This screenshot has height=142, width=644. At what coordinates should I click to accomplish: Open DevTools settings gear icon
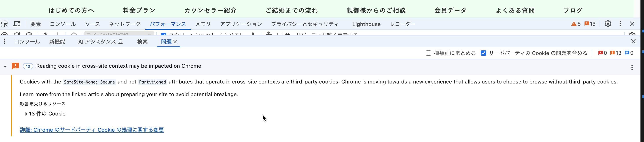[608, 24]
